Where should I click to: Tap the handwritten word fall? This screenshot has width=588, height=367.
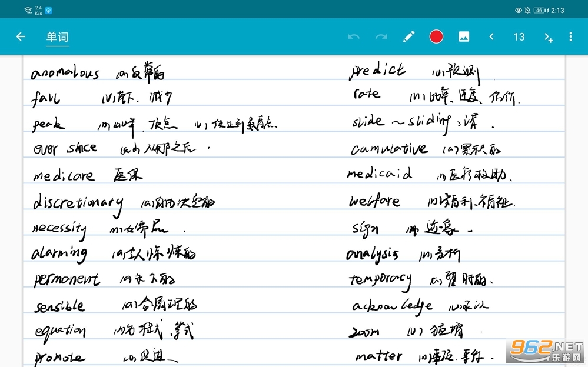[45, 98]
